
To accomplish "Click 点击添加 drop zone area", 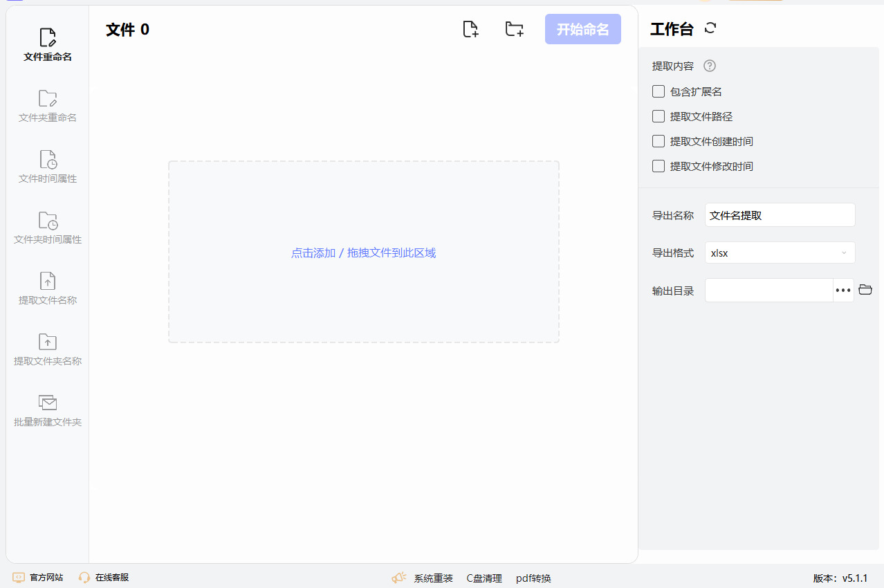I will pos(364,252).
